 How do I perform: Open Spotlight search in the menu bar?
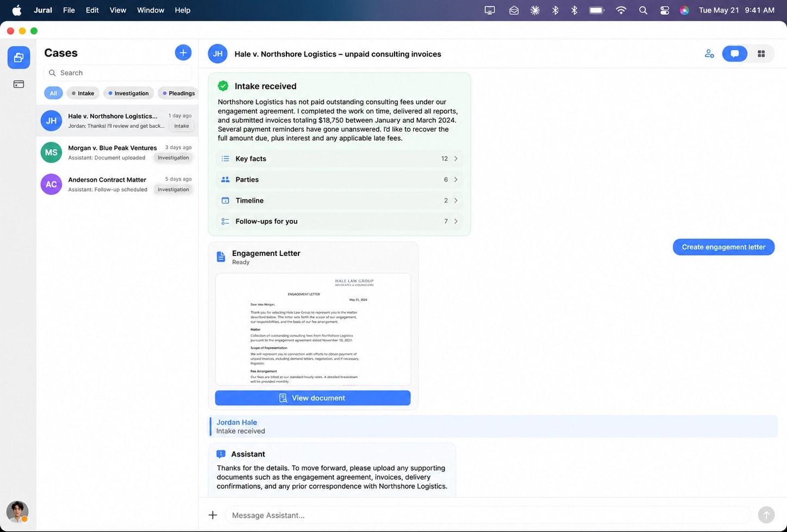pyautogui.click(x=643, y=10)
